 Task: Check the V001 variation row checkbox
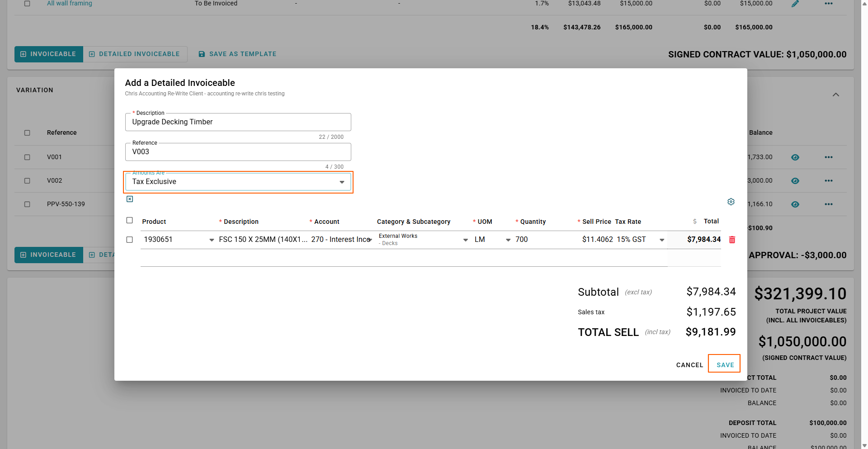[x=27, y=157]
